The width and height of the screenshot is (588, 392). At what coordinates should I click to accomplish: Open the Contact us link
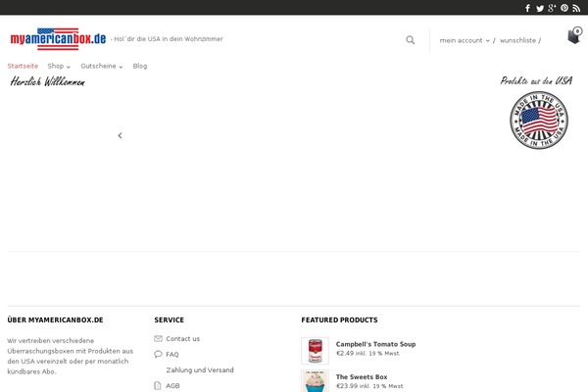183,339
